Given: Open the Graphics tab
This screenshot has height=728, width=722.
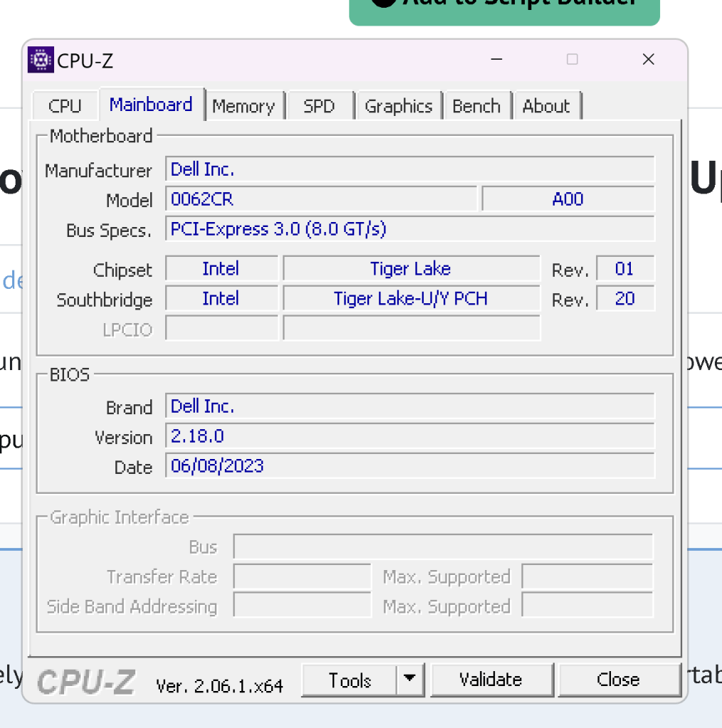Looking at the screenshot, I should 399,106.
